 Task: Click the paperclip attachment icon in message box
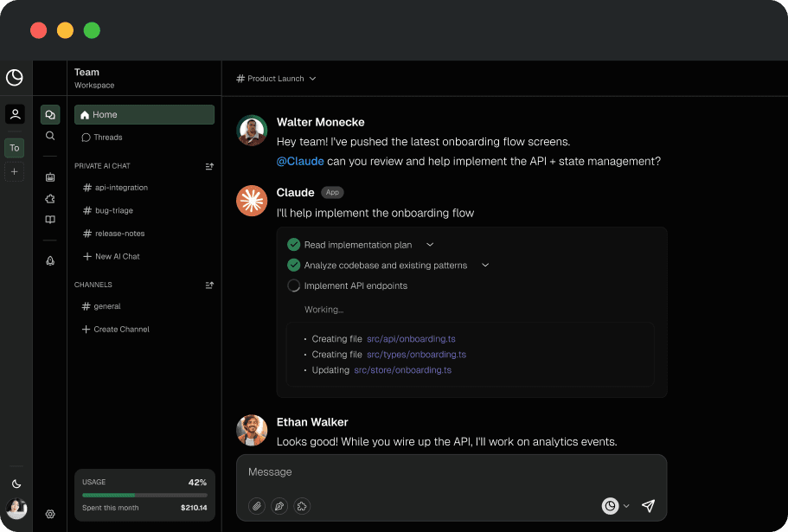[x=256, y=505]
